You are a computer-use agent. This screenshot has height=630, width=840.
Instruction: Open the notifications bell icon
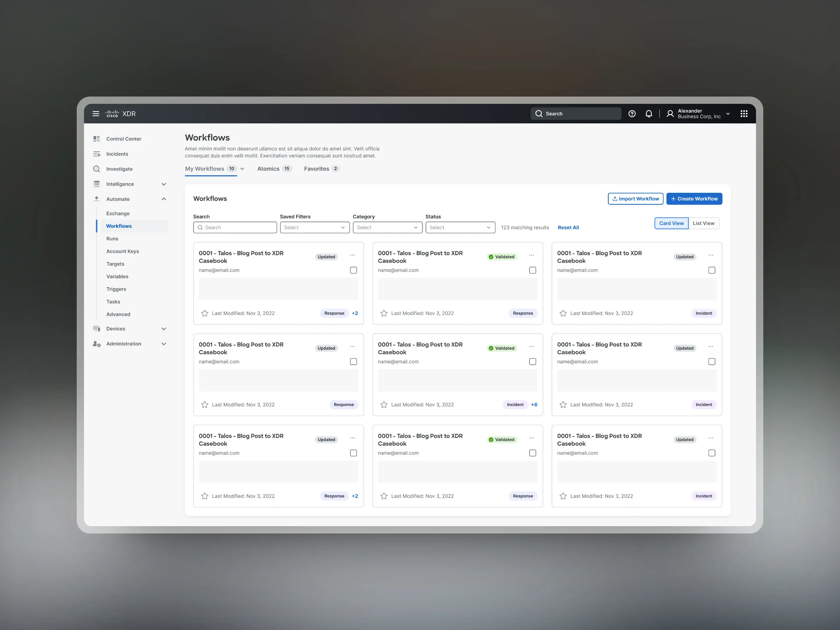[x=649, y=113]
